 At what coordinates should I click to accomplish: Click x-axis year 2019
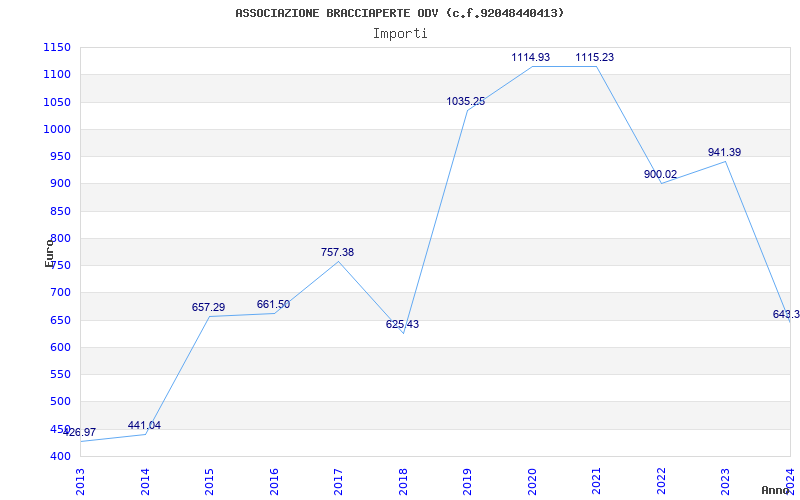coord(467,482)
